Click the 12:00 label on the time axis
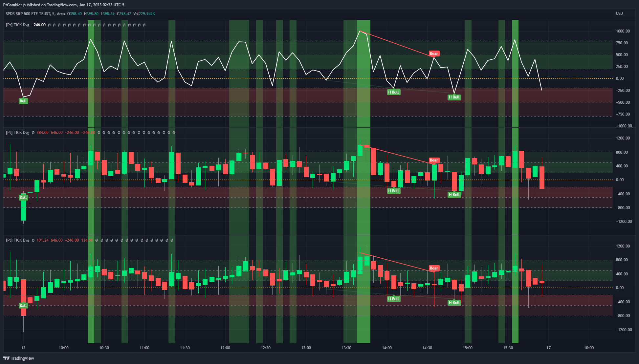The height and width of the screenshot is (364, 639). point(225,348)
